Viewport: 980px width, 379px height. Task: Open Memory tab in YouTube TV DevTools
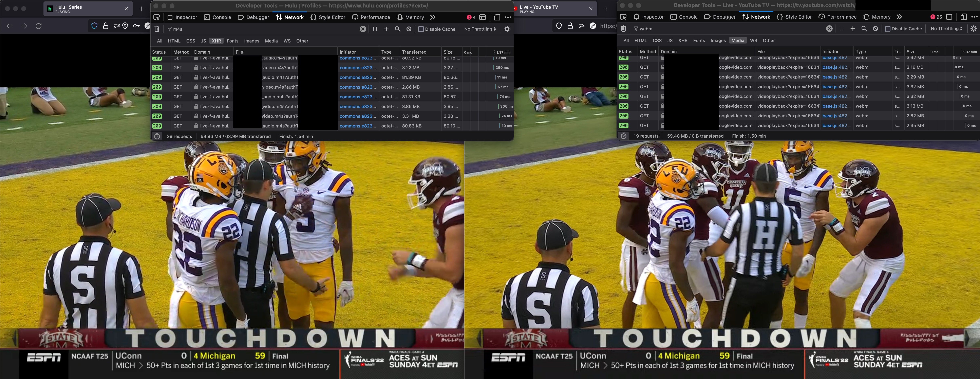point(877,17)
